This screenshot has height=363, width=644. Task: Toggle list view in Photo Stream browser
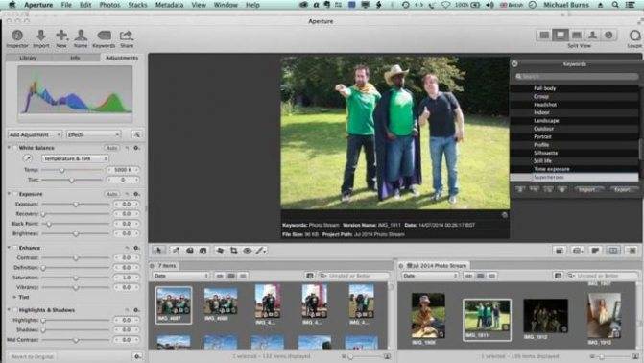coord(491,276)
